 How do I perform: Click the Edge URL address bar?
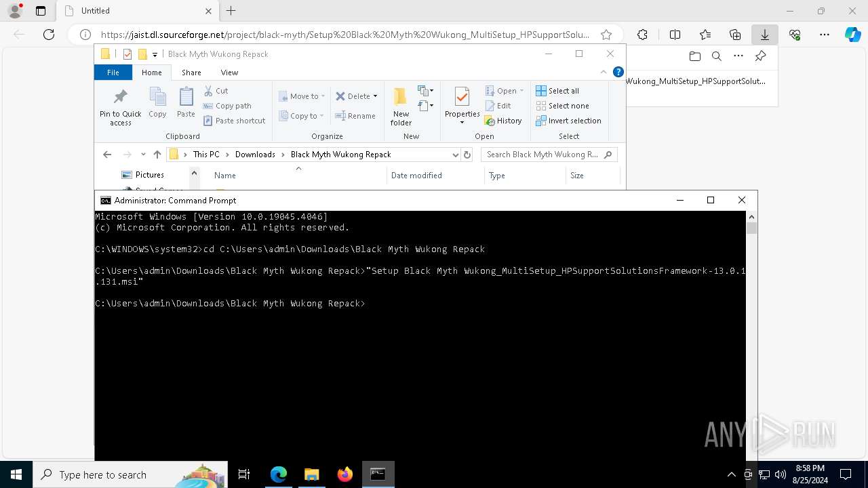pyautogui.click(x=345, y=35)
